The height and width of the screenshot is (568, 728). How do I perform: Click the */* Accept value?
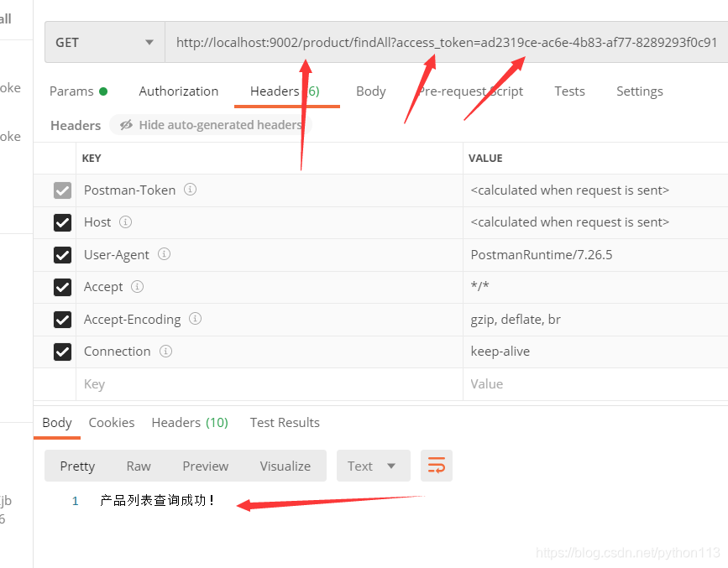pyautogui.click(x=479, y=285)
